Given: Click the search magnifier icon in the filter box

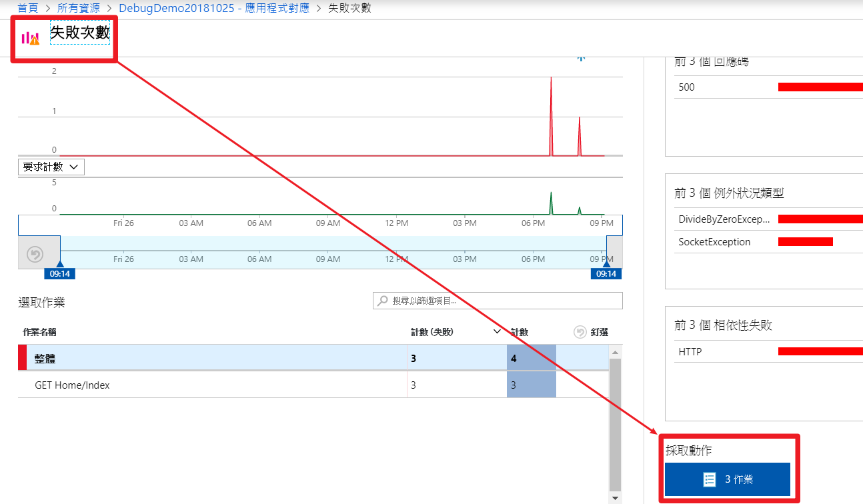Looking at the screenshot, I should tap(383, 301).
